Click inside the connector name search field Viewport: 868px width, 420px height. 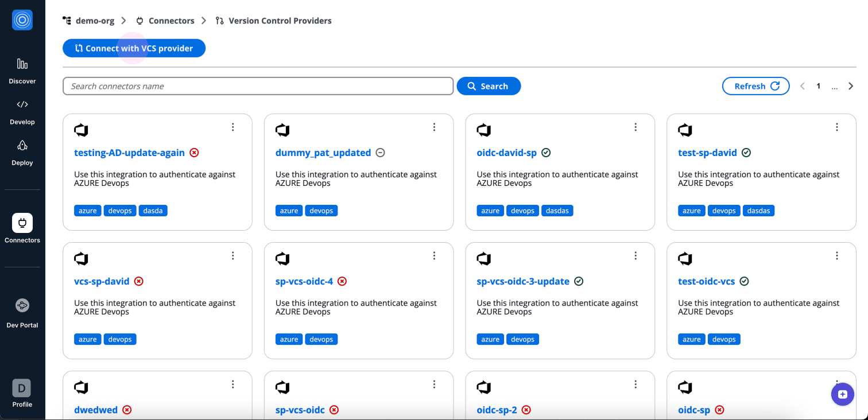pyautogui.click(x=257, y=85)
